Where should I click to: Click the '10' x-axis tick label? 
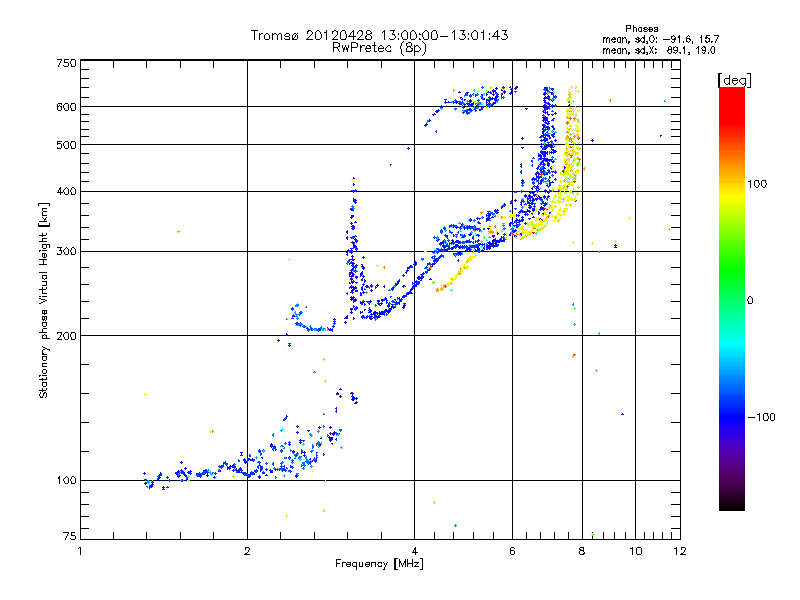636,551
